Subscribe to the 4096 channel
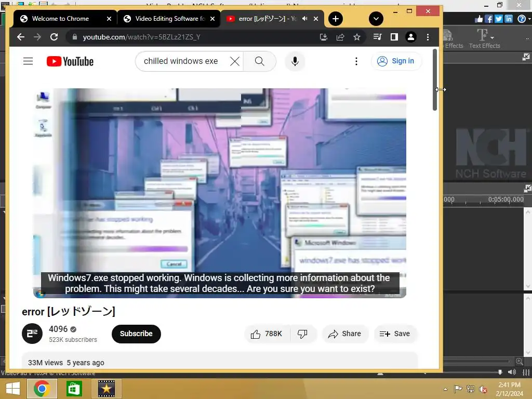The width and height of the screenshot is (532, 399). tap(136, 334)
